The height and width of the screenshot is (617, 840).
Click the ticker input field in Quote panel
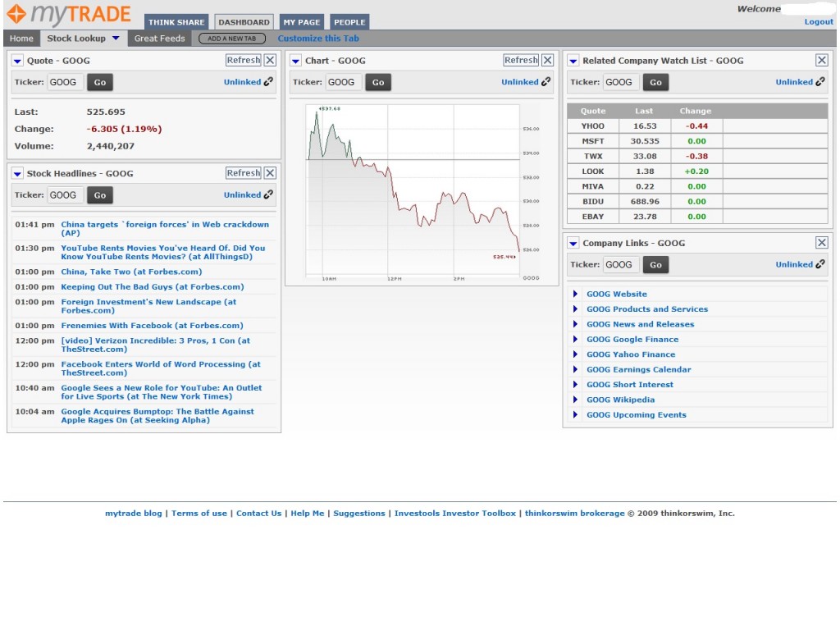click(x=65, y=82)
